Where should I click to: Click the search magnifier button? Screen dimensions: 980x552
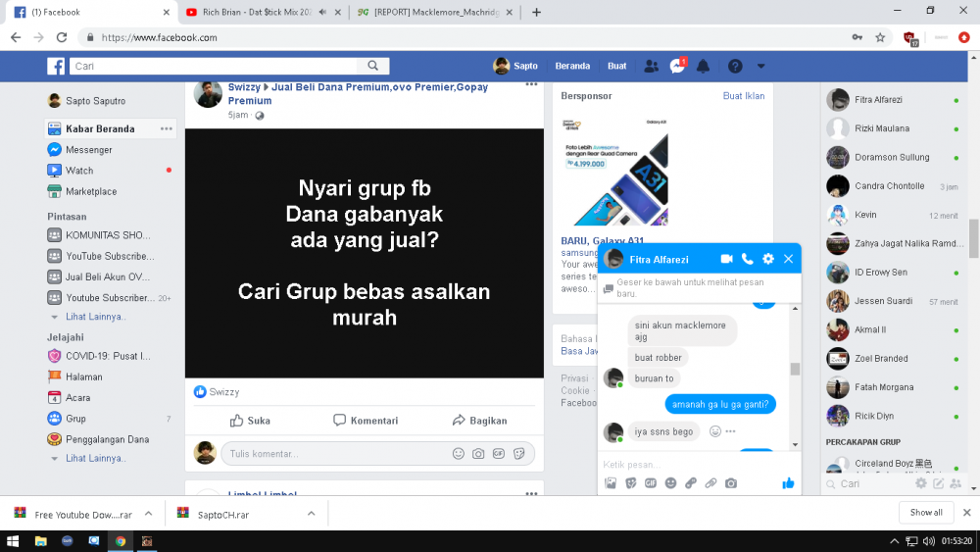pyautogui.click(x=373, y=66)
